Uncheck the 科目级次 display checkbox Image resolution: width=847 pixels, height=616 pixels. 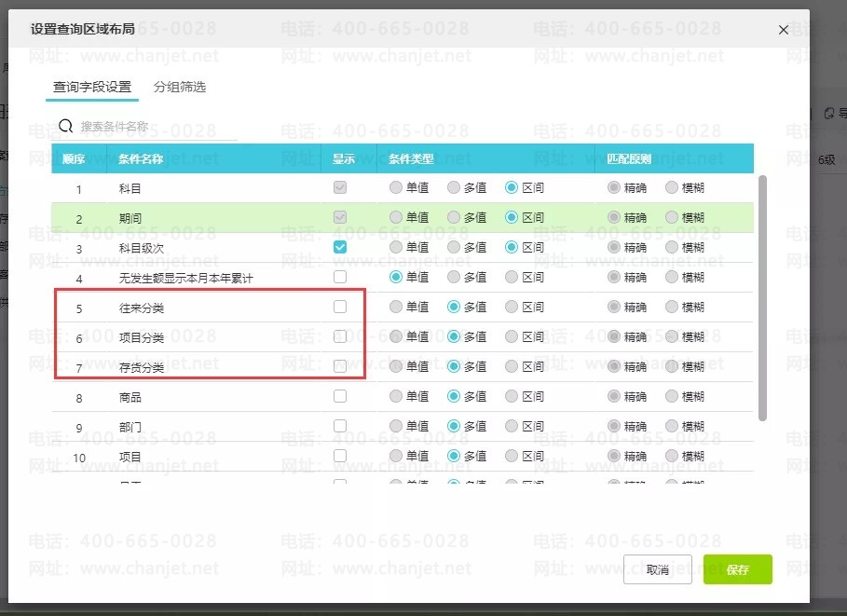tap(340, 248)
